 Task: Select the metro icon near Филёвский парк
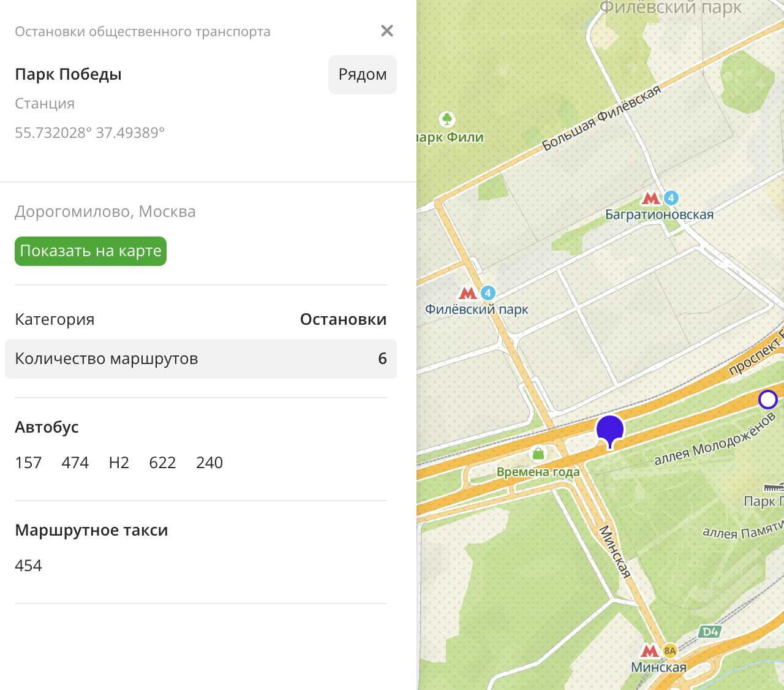click(468, 293)
